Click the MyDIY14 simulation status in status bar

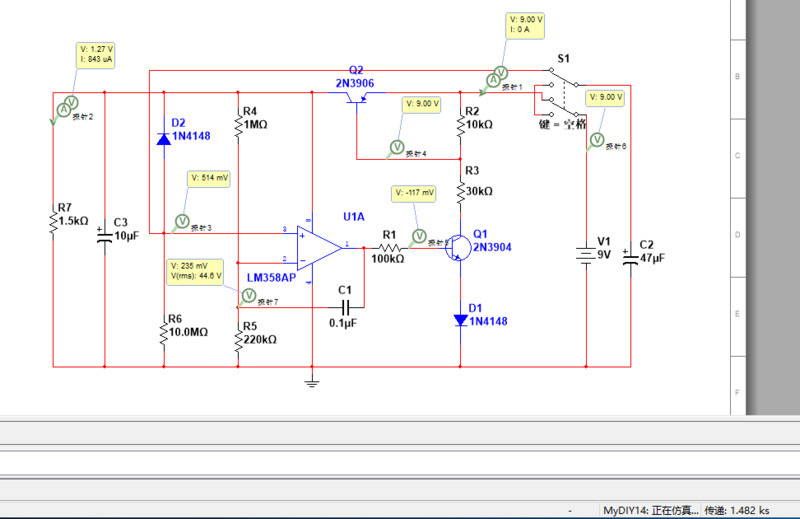650,510
